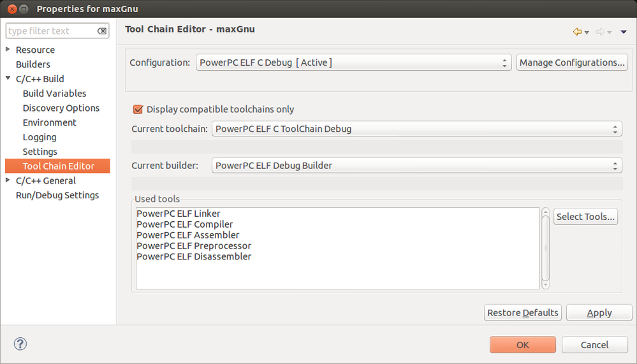
Task: Click the help question mark icon
Action: 20,344
